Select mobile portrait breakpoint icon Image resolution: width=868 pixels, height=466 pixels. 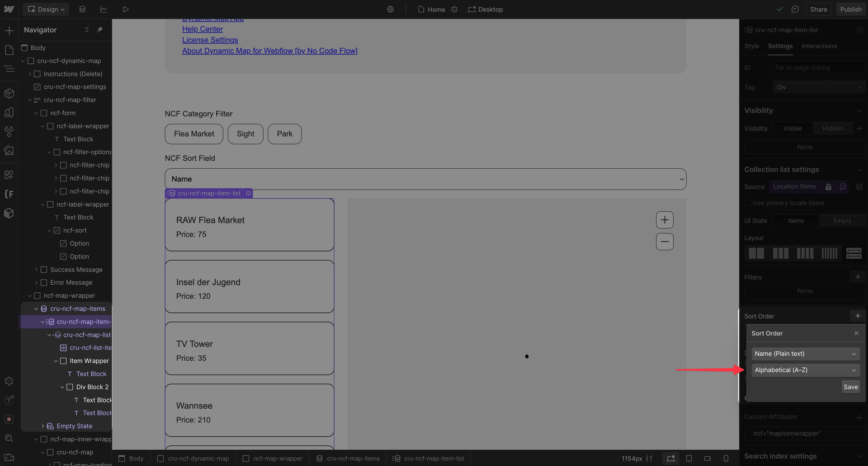(x=726, y=458)
